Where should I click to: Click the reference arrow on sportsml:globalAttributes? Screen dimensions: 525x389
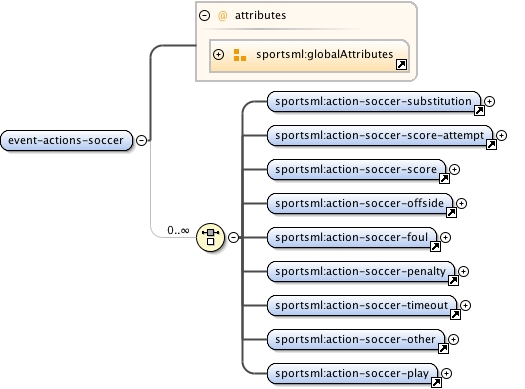click(x=401, y=64)
